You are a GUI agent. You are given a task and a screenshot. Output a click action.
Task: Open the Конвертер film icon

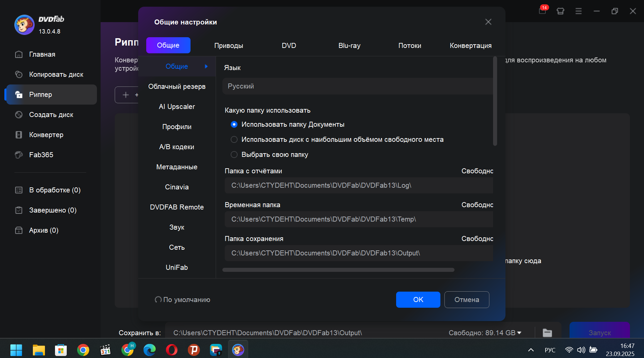pos(19,135)
